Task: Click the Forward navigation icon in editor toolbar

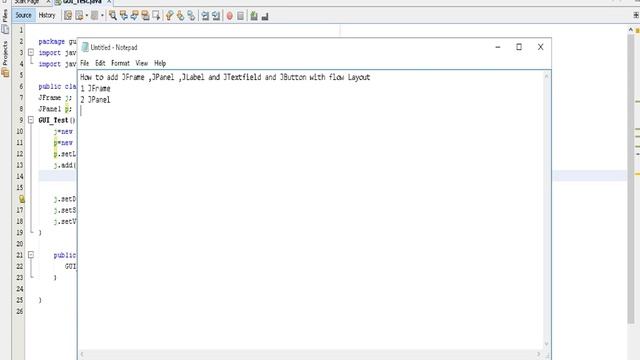Action: pyautogui.click(x=94, y=16)
